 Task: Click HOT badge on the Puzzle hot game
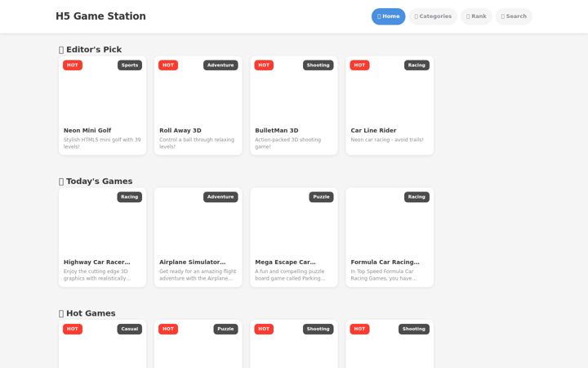pos(168,329)
